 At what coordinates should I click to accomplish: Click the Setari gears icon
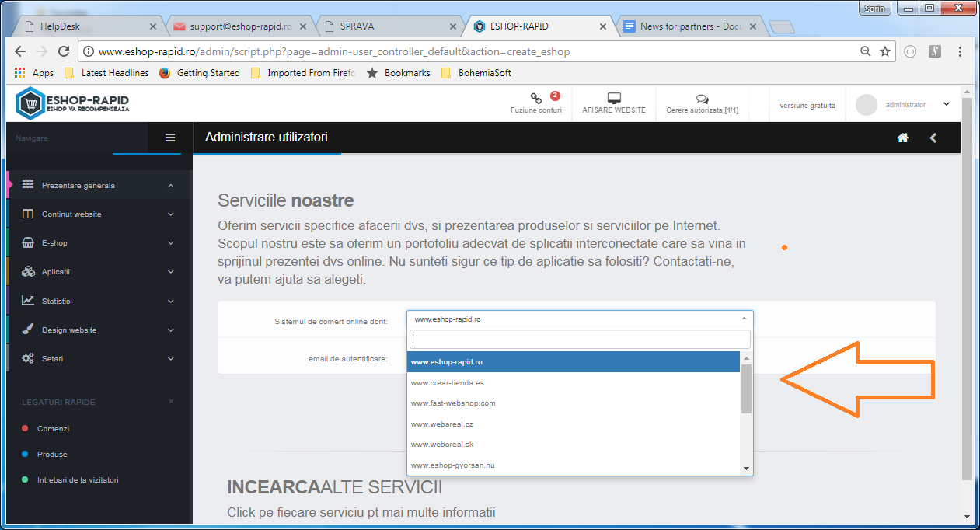click(x=28, y=358)
